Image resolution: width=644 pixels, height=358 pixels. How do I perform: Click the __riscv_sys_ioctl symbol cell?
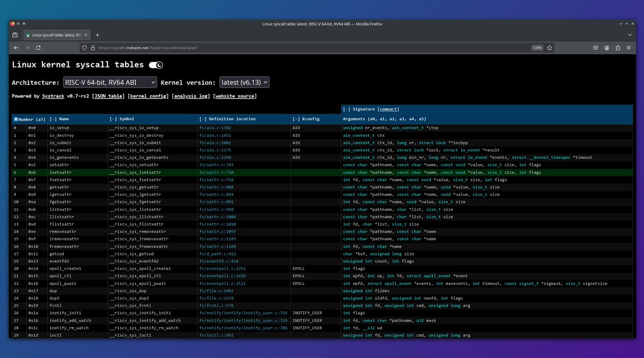tap(152, 335)
